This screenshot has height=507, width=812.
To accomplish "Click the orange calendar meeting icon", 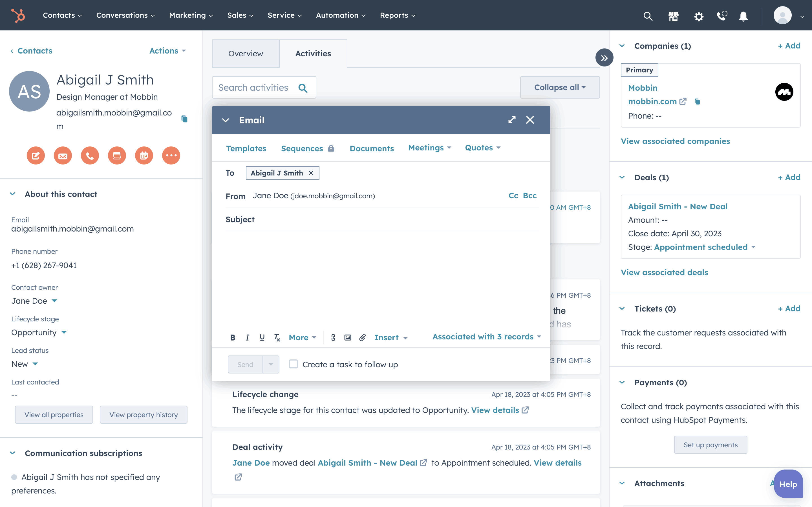I will pos(144,155).
